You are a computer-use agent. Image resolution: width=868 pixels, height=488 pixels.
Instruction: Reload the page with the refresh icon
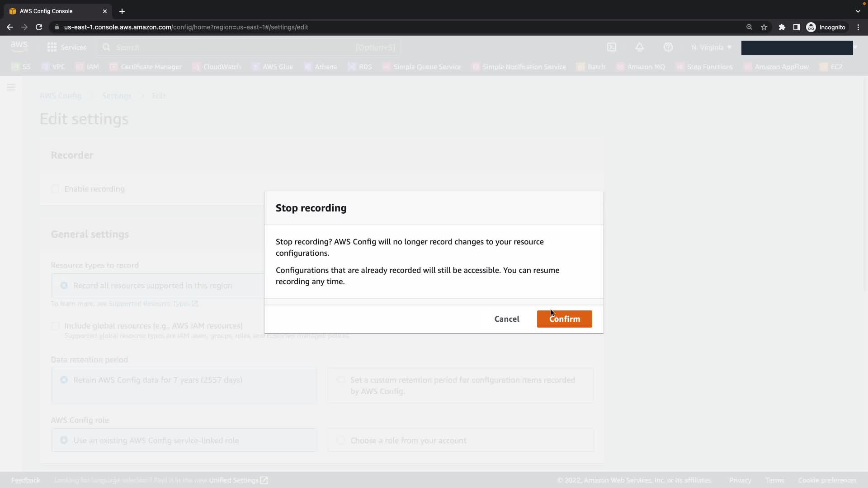[x=39, y=27]
